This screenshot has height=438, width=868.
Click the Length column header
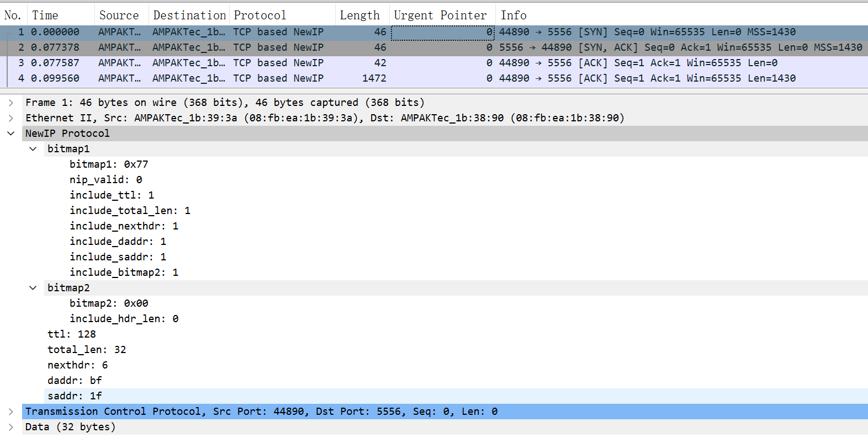click(x=359, y=15)
